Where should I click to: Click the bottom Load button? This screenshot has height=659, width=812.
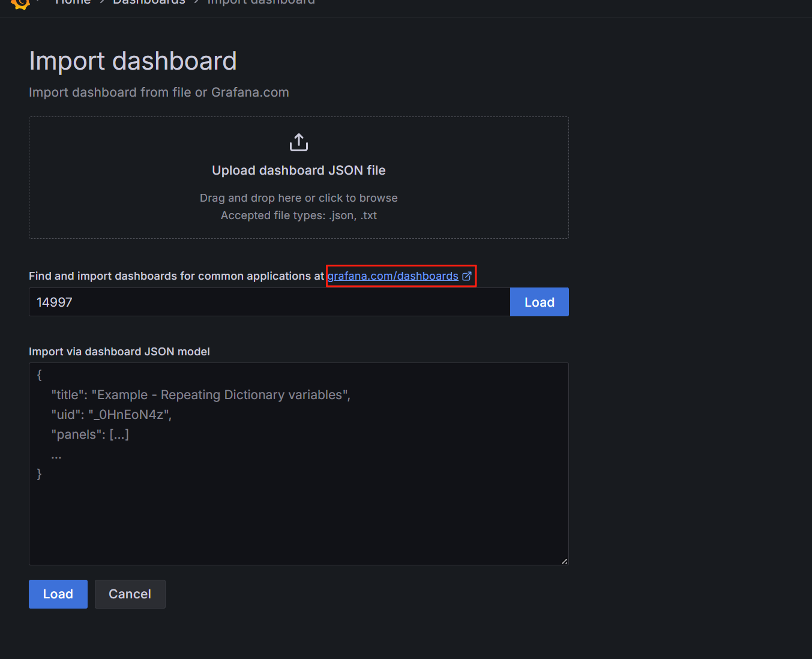click(x=58, y=594)
